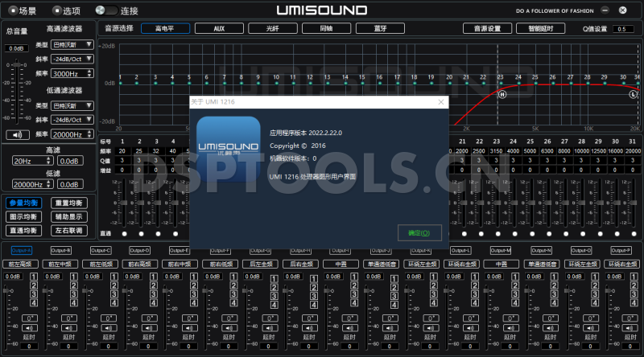Open high-pass filter 斜率 -24dB/Oct dropdown
This screenshot has width=644, height=357.
(72, 59)
